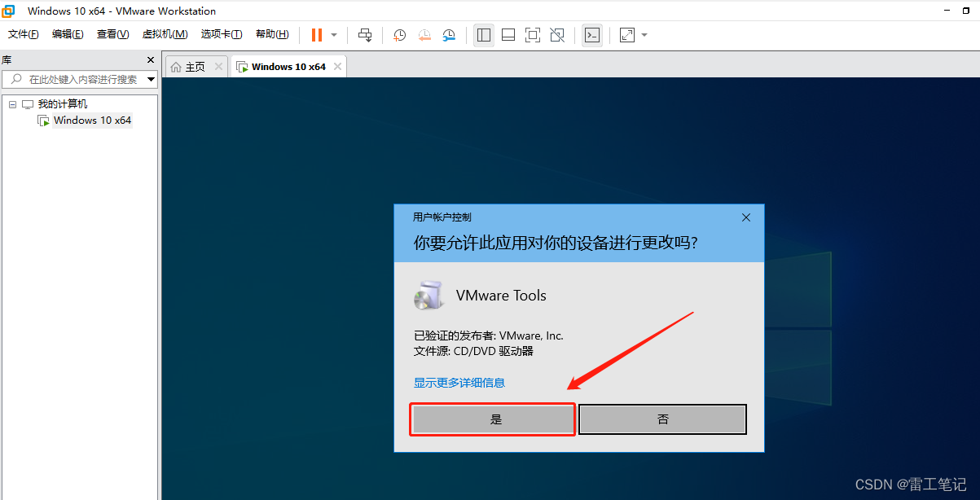The image size is (980, 500).
Task: Open the 选项卡(T) menu
Action: coord(222,34)
